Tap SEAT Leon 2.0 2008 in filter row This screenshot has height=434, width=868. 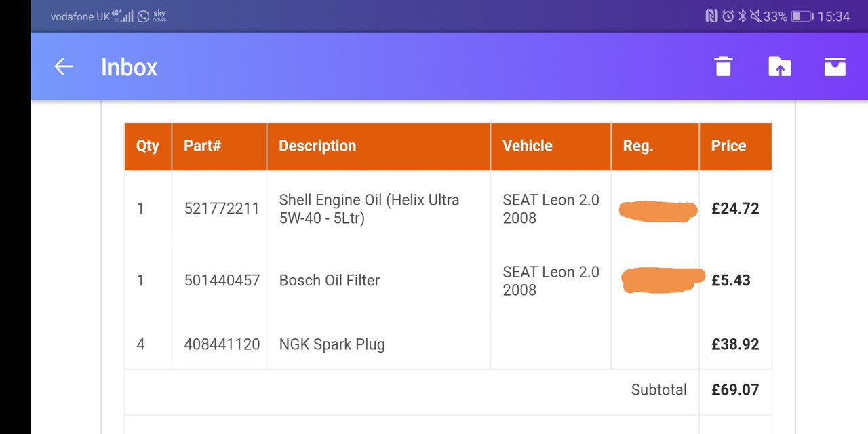(x=551, y=281)
